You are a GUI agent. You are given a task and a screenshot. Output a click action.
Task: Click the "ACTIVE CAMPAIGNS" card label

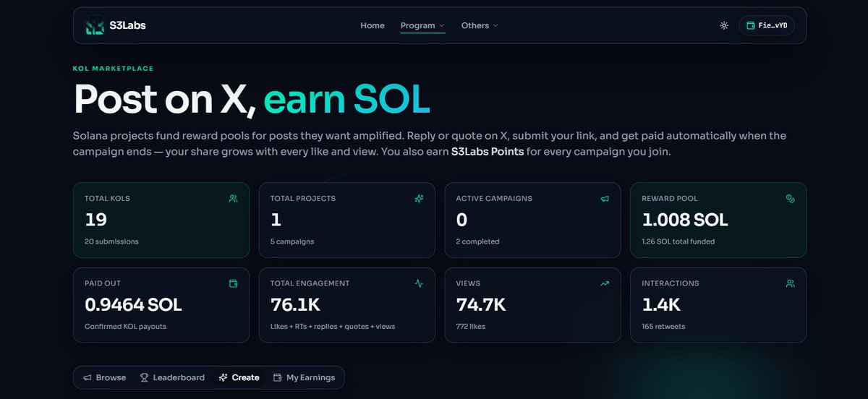click(x=494, y=198)
